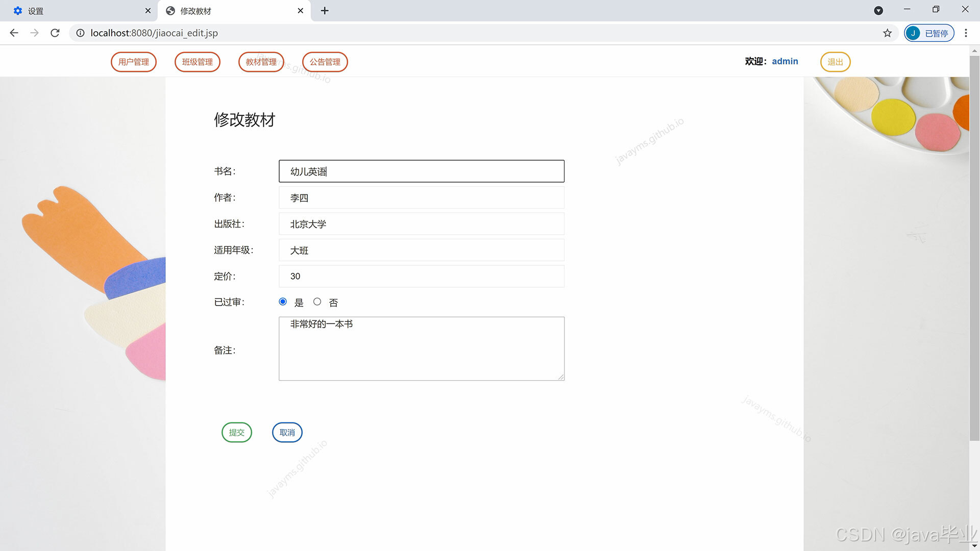
Task: Open a new browser tab
Action: (x=325, y=11)
